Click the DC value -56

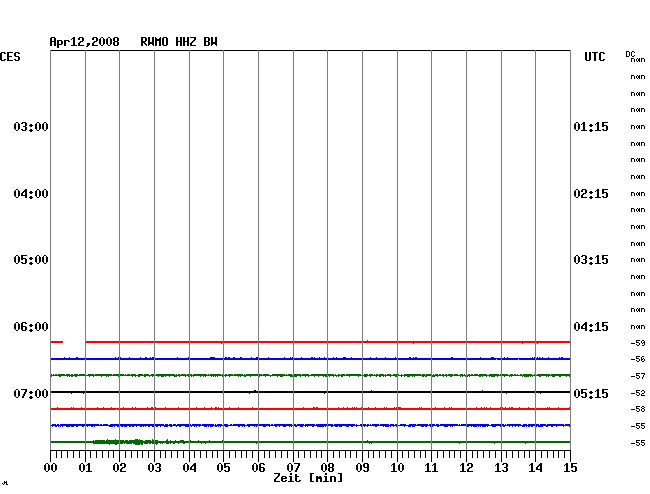pyautogui.click(x=638, y=359)
